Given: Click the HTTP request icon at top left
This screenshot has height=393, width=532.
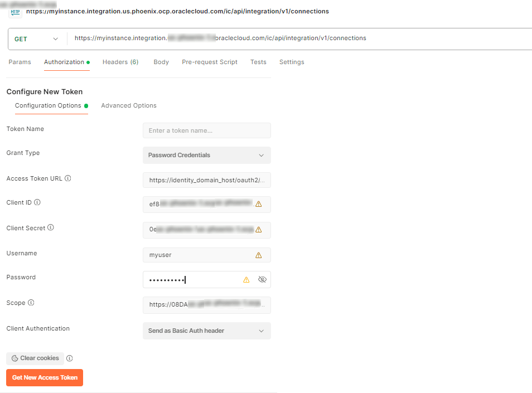Looking at the screenshot, I should 15,12.
